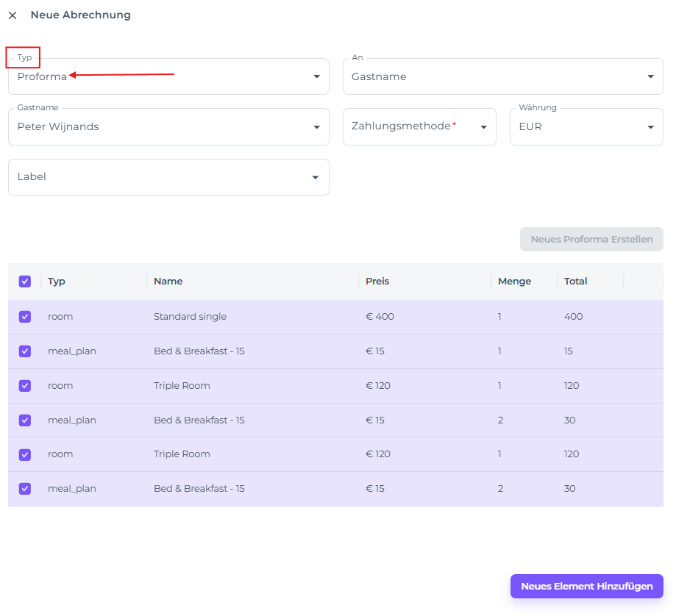Viewport: 676px width, 616px height.
Task: Click the Name column header
Action: coord(168,282)
